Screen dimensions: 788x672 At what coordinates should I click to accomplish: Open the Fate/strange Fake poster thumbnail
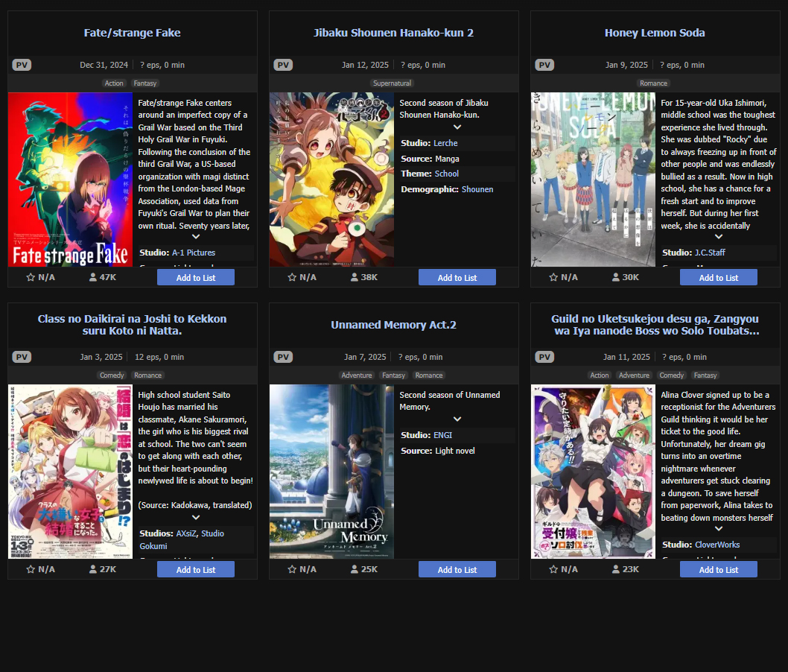[x=70, y=180]
